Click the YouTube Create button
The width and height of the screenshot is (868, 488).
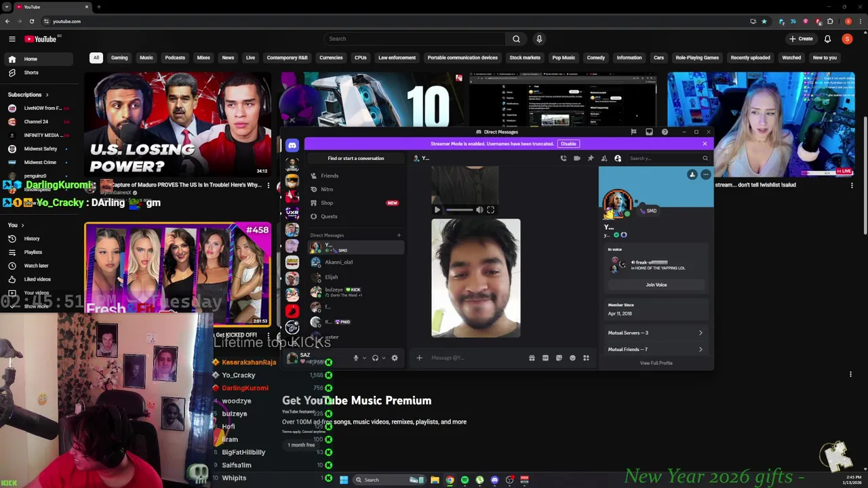tap(801, 39)
